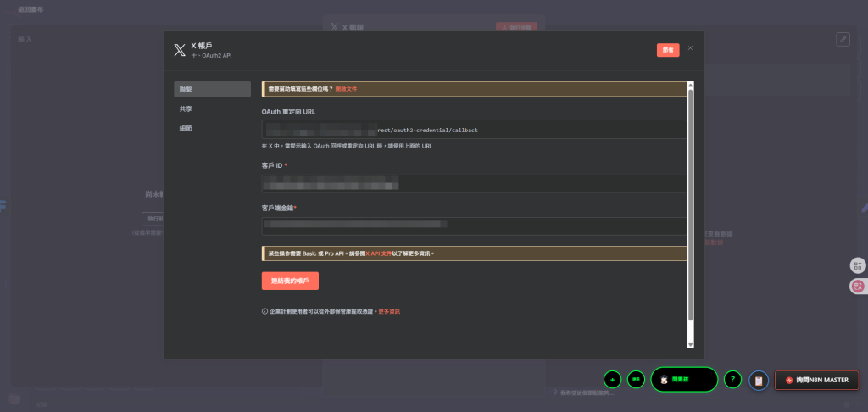The image size is (868, 412).
Task: Click the X logo icon in dialog header
Action: (x=179, y=50)
